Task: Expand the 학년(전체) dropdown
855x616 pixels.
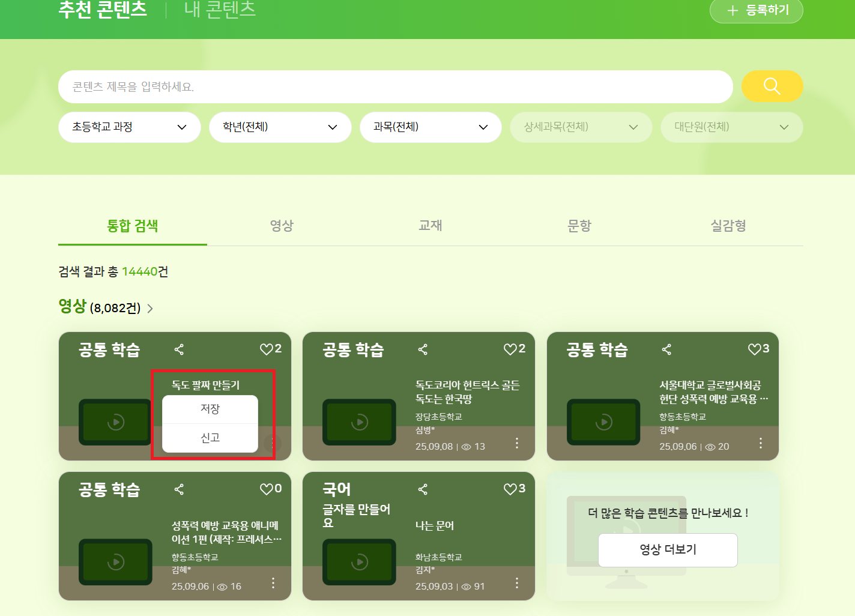Action: [x=280, y=127]
